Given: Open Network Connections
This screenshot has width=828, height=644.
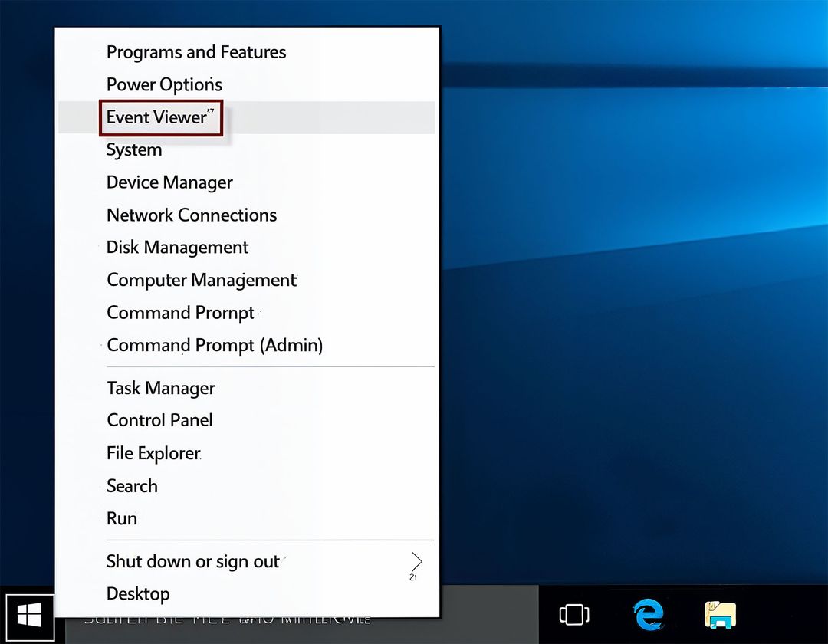Looking at the screenshot, I should click(x=191, y=215).
